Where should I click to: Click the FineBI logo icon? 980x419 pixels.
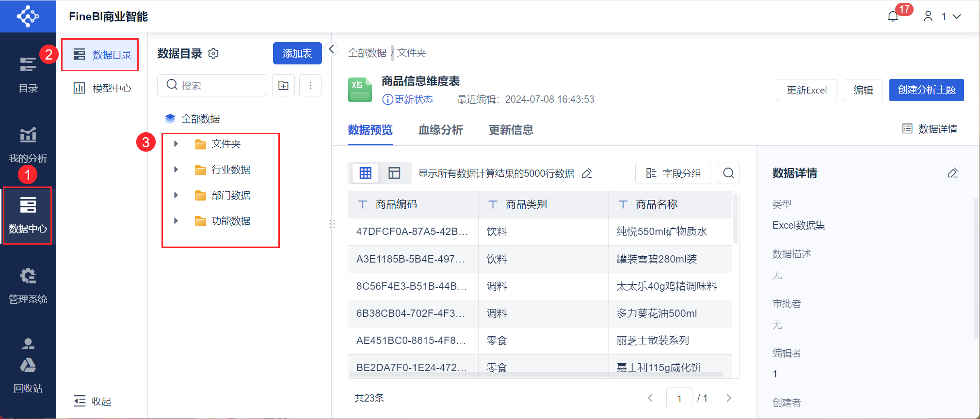tap(28, 16)
